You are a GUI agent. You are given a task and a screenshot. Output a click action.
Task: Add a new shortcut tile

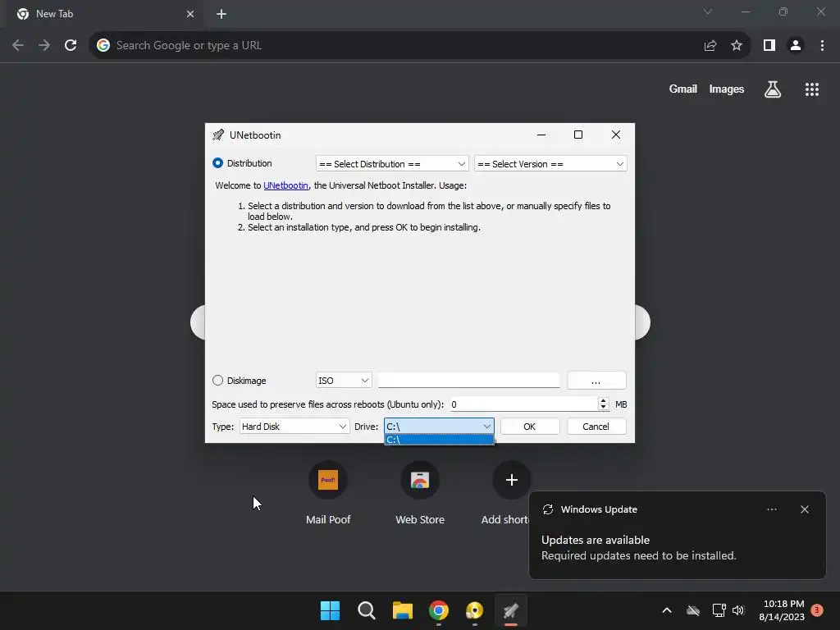click(x=512, y=480)
